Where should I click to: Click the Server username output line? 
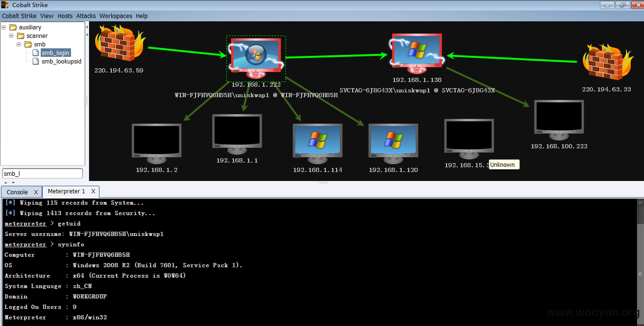(x=84, y=234)
